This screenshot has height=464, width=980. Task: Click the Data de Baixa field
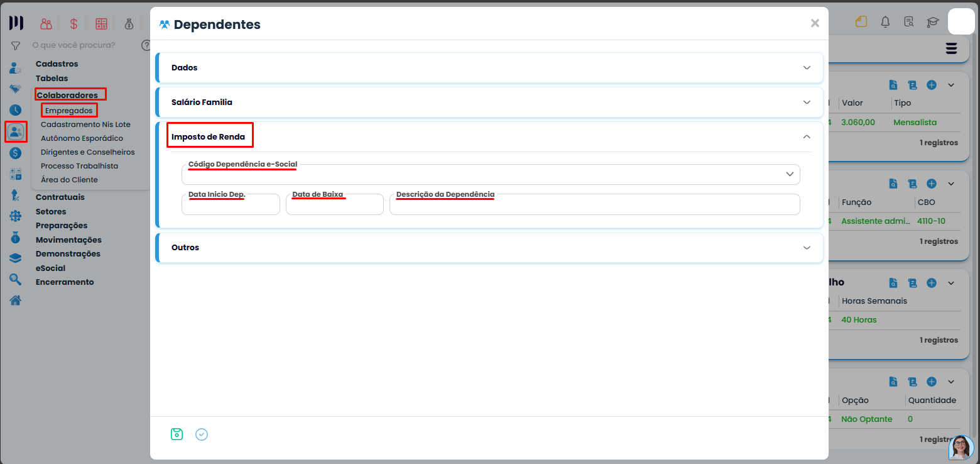(335, 204)
